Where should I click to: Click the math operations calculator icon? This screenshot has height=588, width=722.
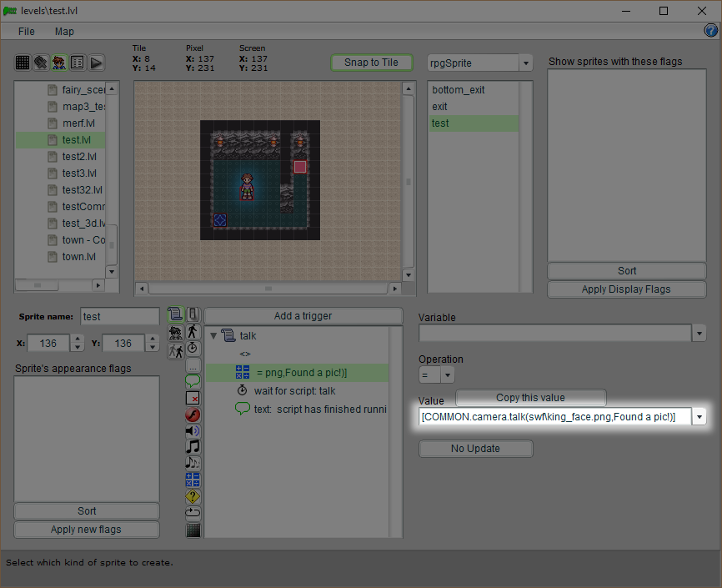coord(193,480)
